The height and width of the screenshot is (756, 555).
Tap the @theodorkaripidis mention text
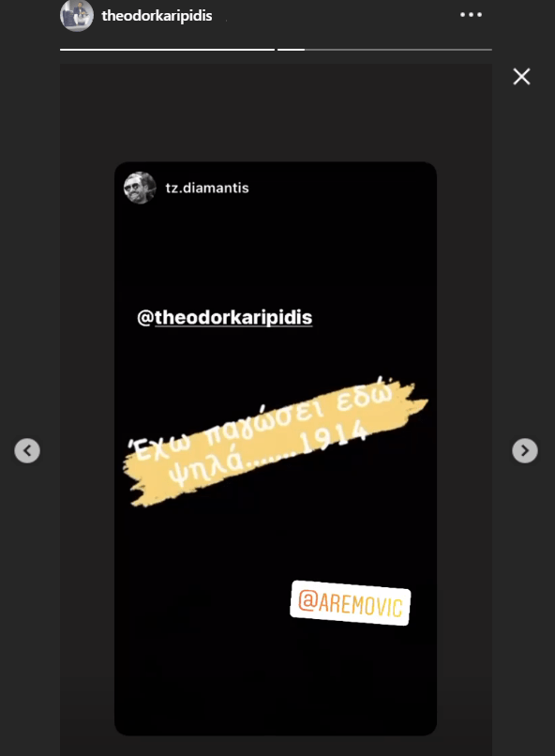(x=224, y=317)
